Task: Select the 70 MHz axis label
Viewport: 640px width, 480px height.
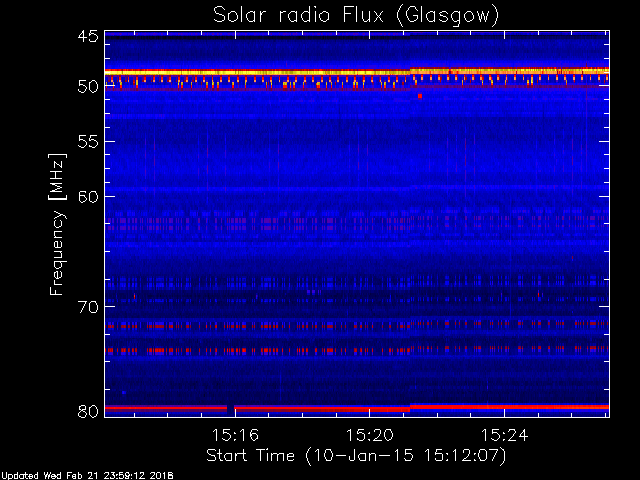Action: point(87,306)
